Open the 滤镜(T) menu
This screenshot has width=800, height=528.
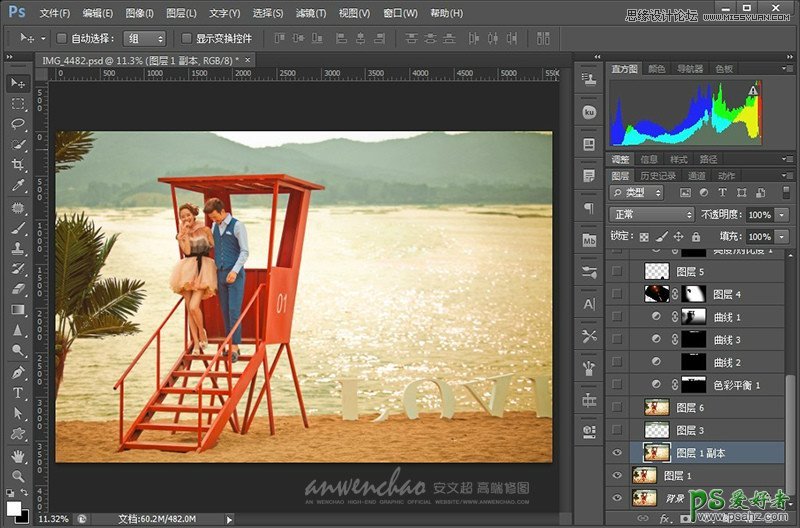312,13
